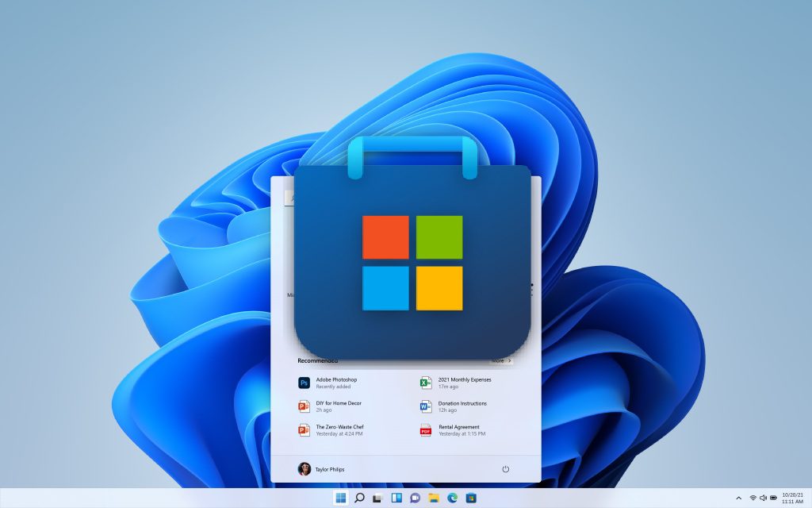This screenshot has width=812, height=508.
Task: Expand the More button in Recommended
Action: [x=501, y=361]
